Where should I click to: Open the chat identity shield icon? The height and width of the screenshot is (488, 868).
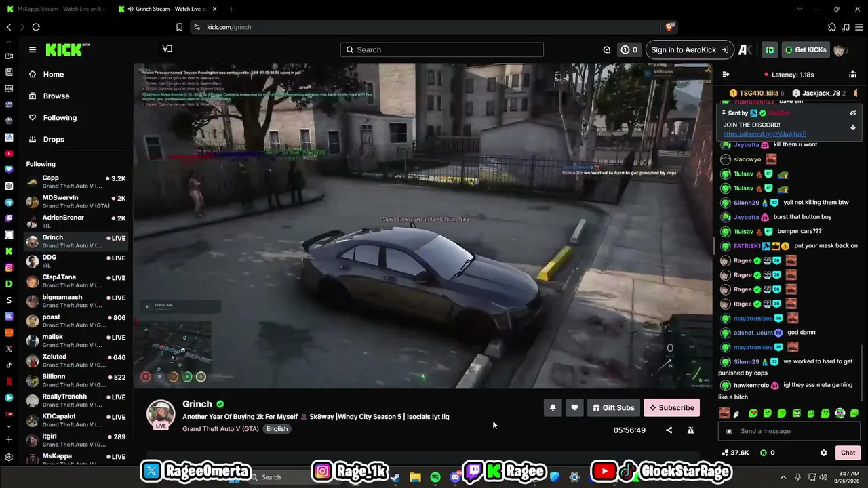[729, 431]
